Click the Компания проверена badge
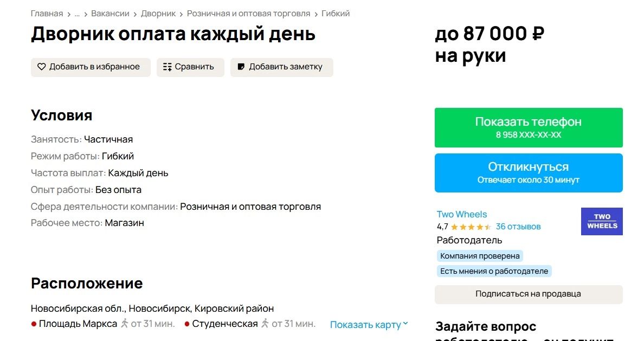Image resolution: width=644 pixels, height=341 pixels. 480,256
